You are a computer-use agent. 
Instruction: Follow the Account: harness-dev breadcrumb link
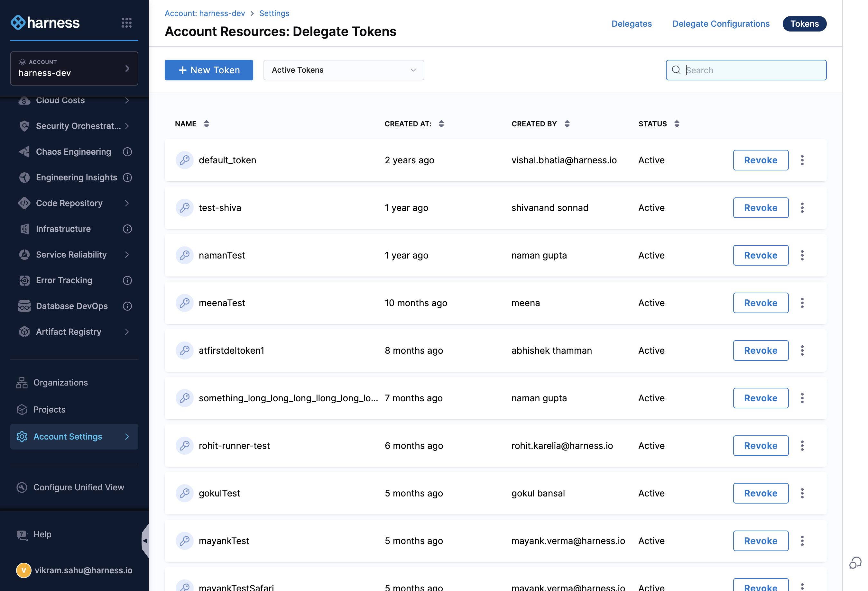point(205,14)
